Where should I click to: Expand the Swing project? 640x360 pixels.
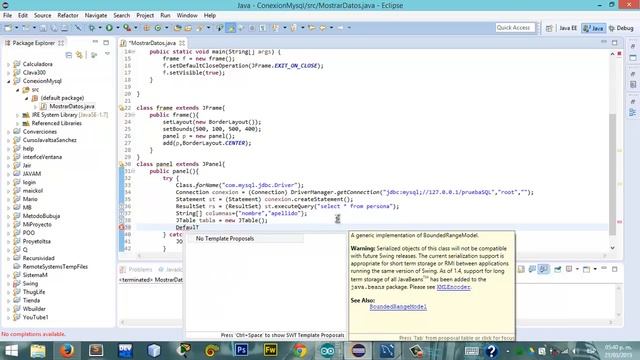coord(9,284)
